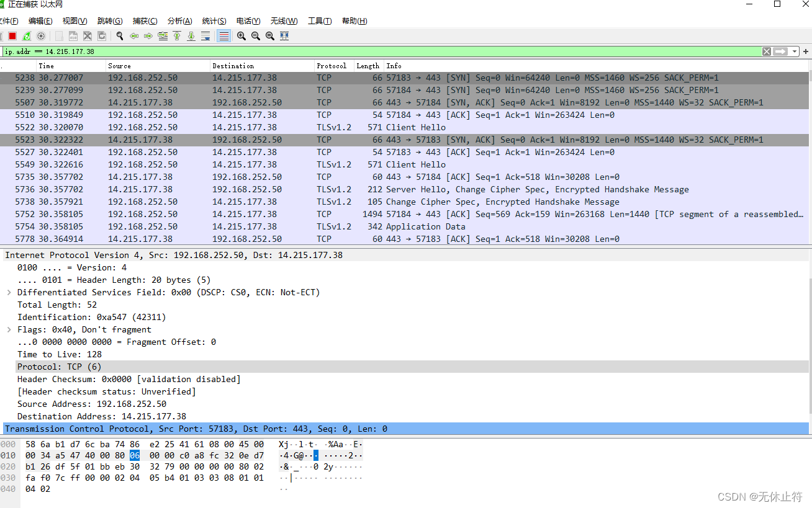This screenshot has height=508, width=812.
Task: Open the 视图(V) menu
Action: tap(75, 21)
